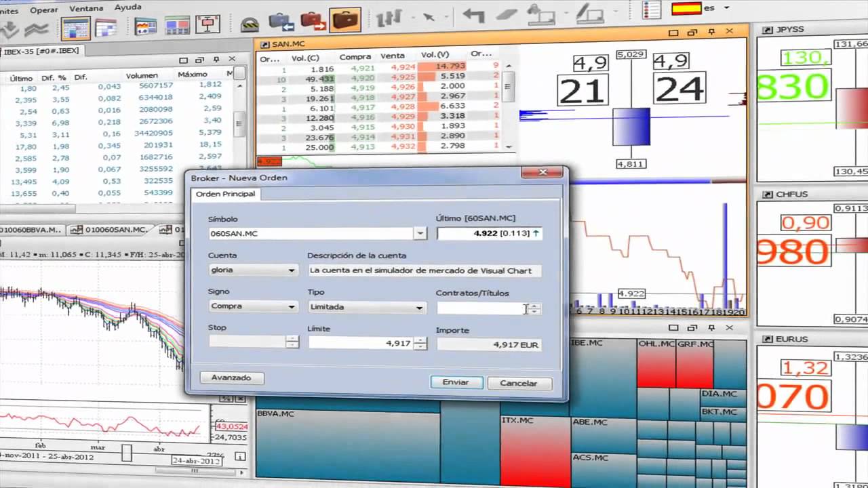Select the IBEX-35 [#0#.IBEX] tab
868x488 pixels.
(x=41, y=51)
